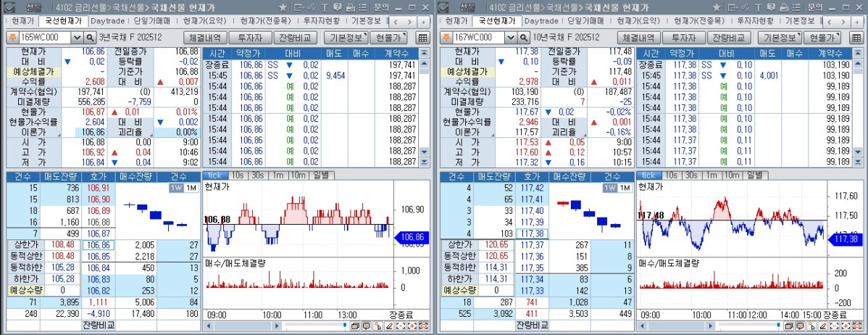
Task: Click the horizontal scrollbar left arrow under 3년국채 chart
Action: [209, 326]
